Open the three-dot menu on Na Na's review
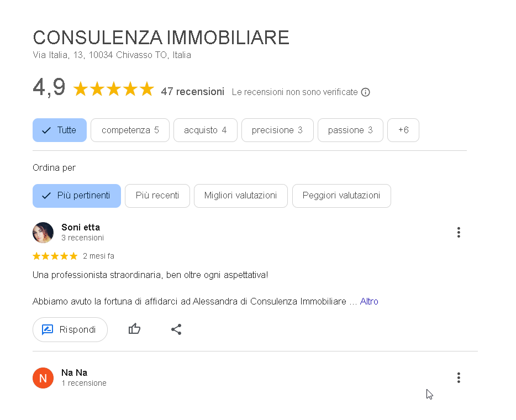 point(459,377)
